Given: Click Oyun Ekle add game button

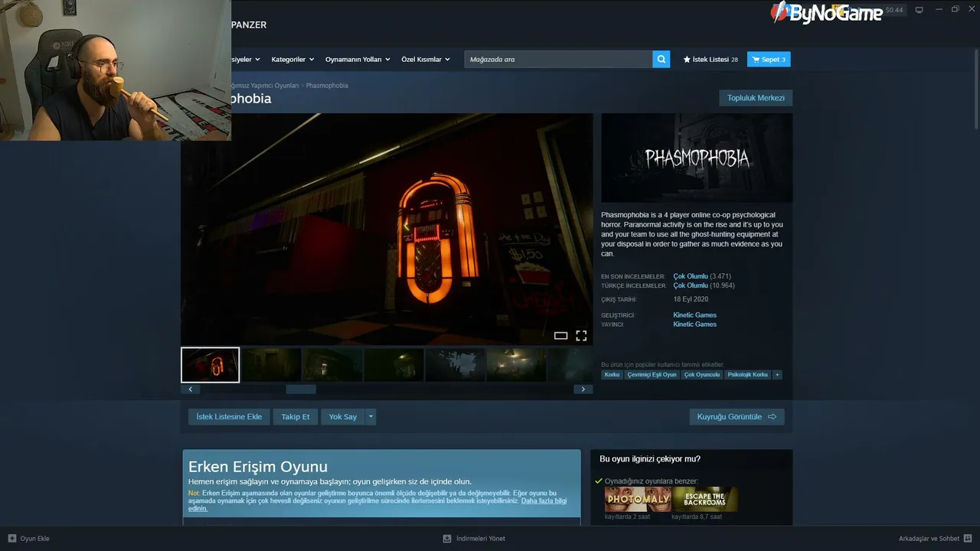Looking at the screenshot, I should pyautogui.click(x=28, y=539).
